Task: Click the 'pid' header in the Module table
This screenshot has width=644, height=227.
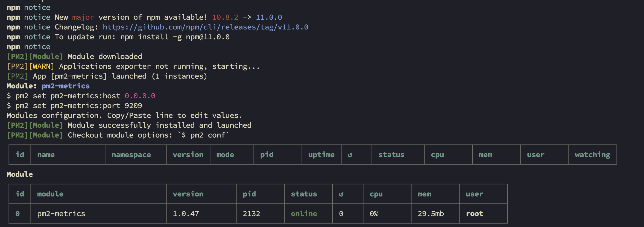Action: 249,194
